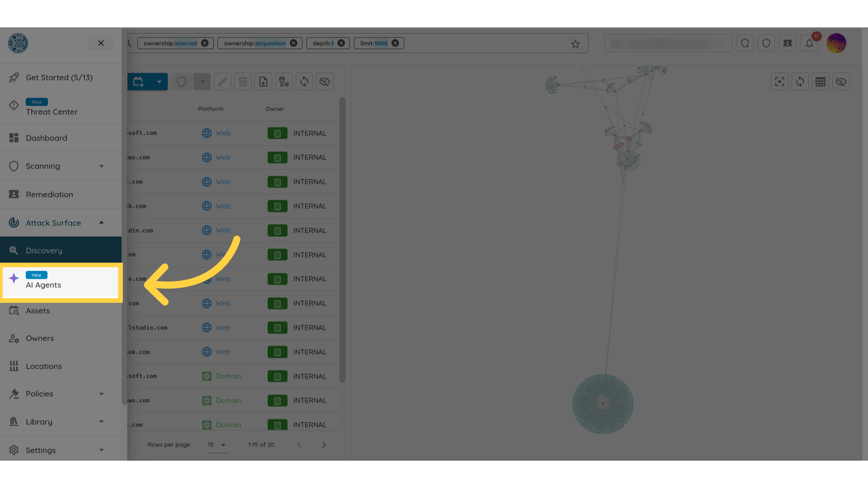Switch graph to table grid view icon
Image resolution: width=868 pixels, height=488 pixels.
click(821, 82)
